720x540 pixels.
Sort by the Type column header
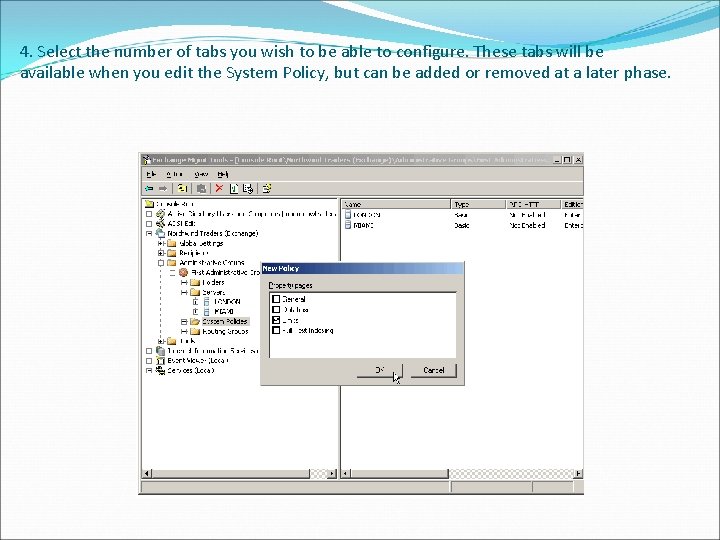(x=478, y=204)
